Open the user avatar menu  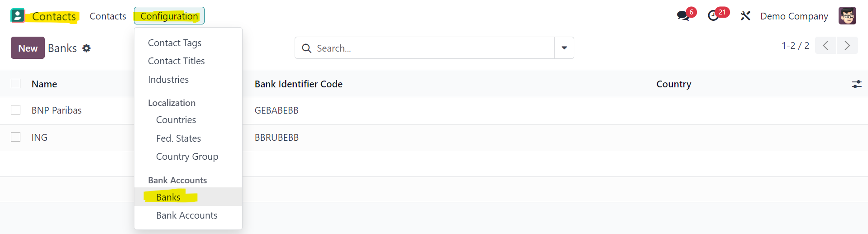coord(847,16)
